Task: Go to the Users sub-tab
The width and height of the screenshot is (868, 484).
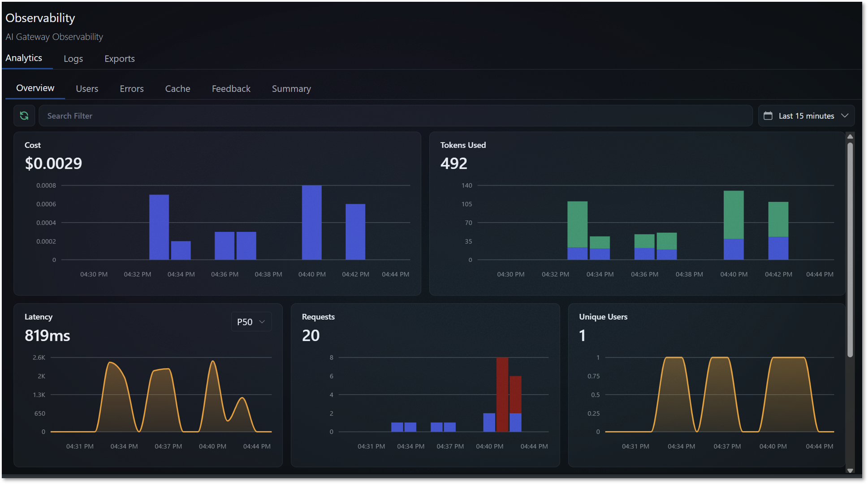Action: [87, 89]
